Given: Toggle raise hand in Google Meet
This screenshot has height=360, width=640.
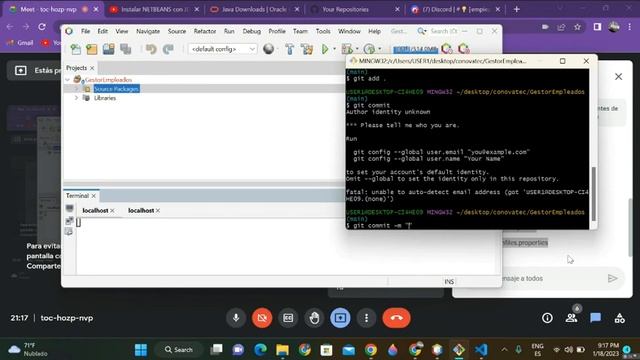Looking at the screenshot, I should click(x=314, y=318).
